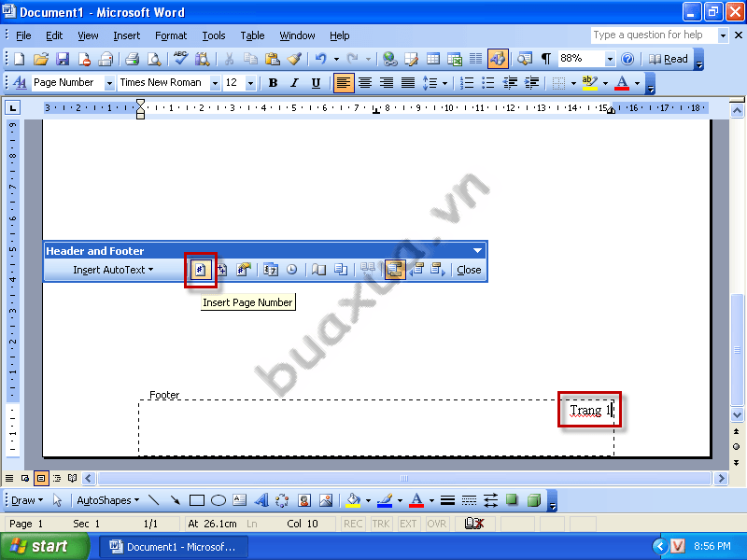Click Show Next header icon

pos(438,270)
